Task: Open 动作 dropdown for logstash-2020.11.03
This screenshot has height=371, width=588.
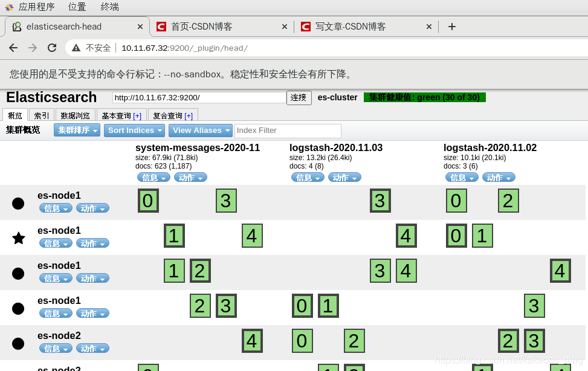Action: pyautogui.click(x=344, y=178)
